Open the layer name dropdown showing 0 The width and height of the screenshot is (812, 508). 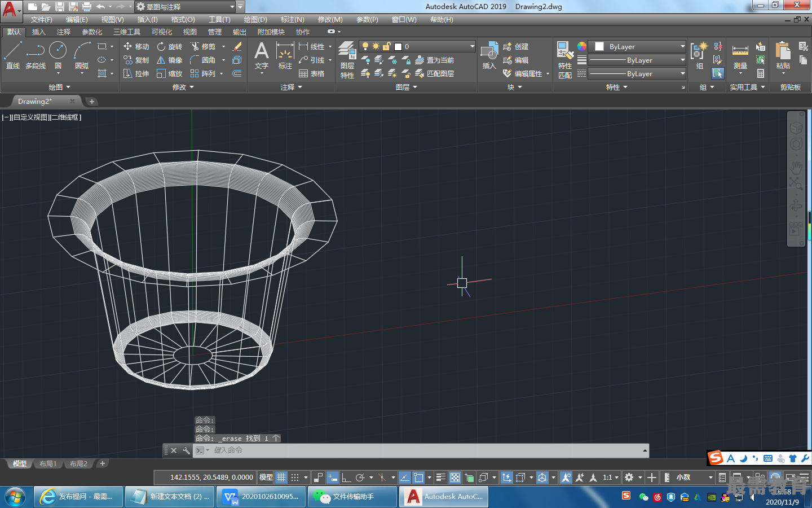tap(417, 46)
